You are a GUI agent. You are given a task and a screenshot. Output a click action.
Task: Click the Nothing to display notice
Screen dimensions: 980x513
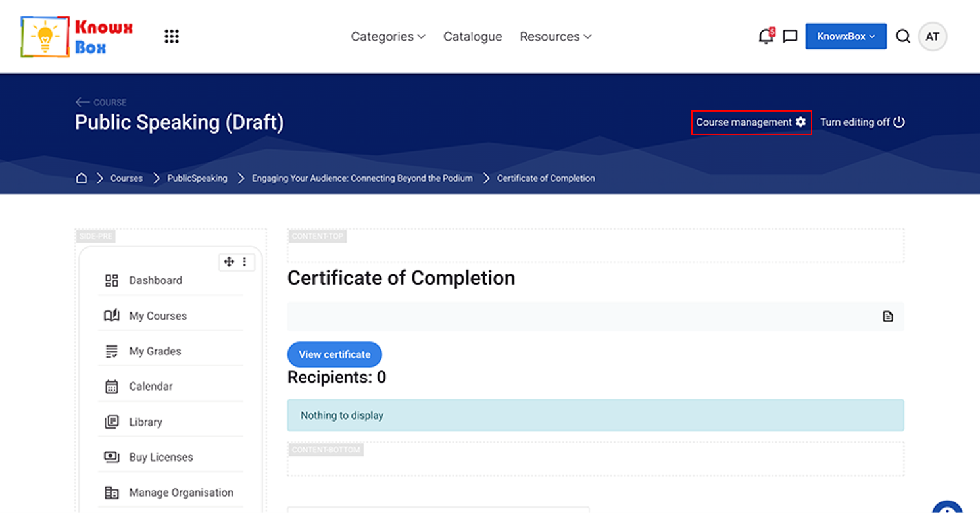tap(595, 416)
